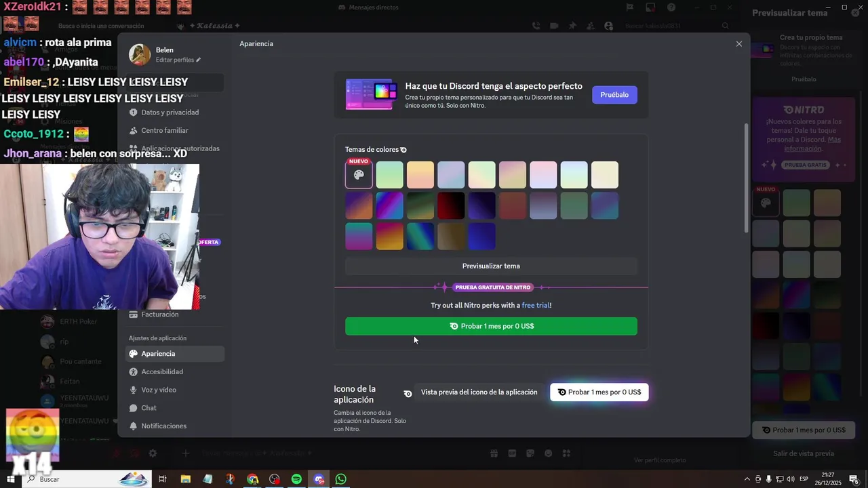Click the speech bubble icon for Chat
The height and width of the screenshot is (488, 868).
(134, 408)
